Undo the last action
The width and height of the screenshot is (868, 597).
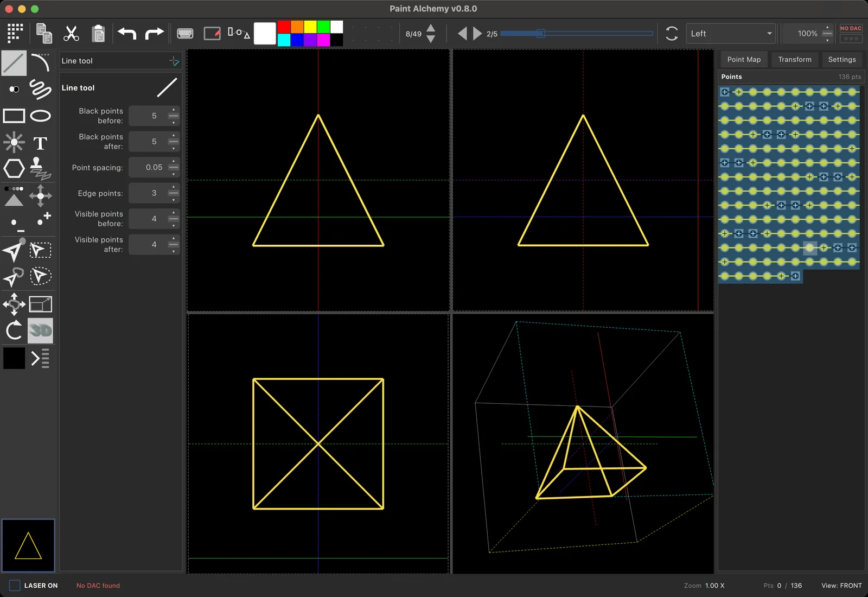tap(127, 34)
